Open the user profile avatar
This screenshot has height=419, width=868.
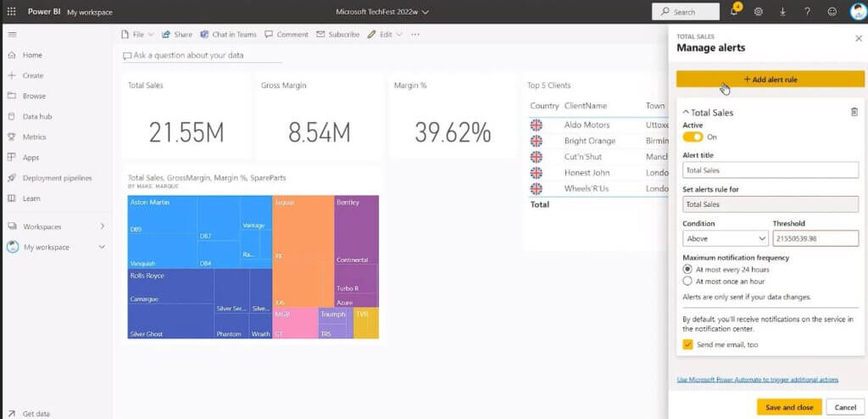pyautogui.click(x=858, y=12)
